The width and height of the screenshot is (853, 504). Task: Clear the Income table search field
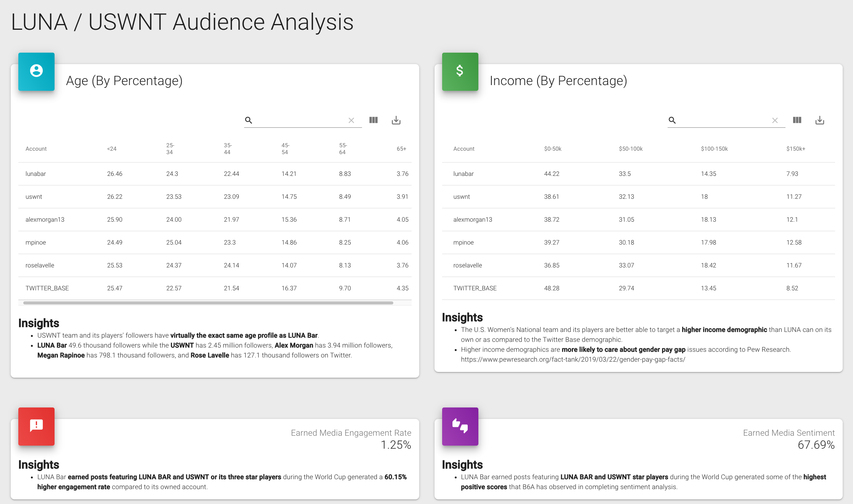(775, 120)
